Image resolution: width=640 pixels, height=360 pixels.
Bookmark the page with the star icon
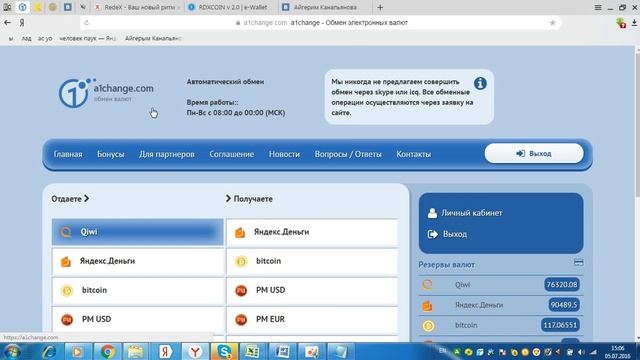(x=553, y=23)
